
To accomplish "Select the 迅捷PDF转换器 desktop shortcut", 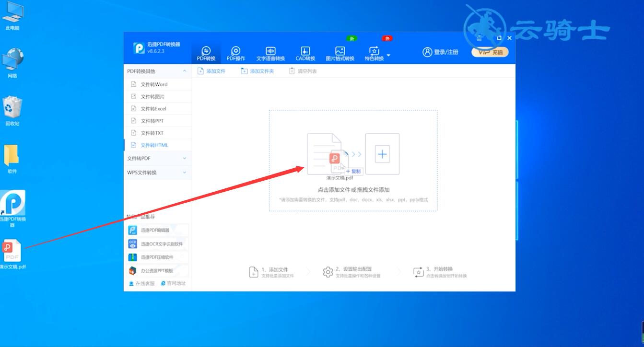I will (12, 209).
